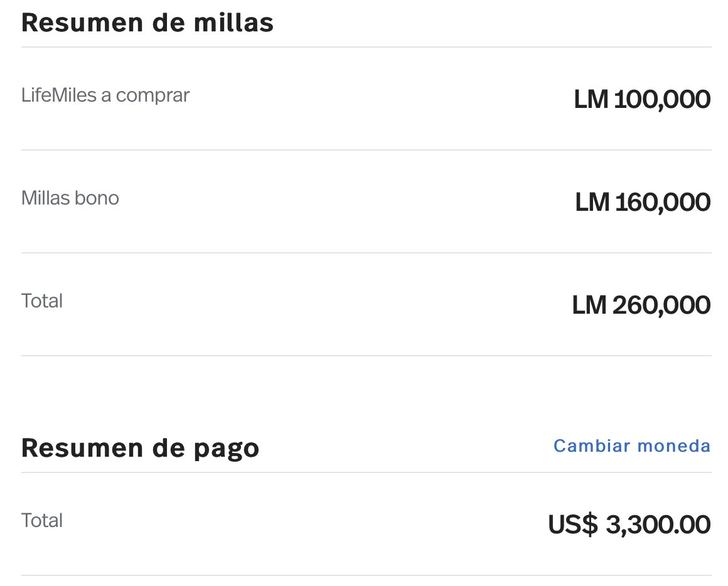Screen dimensions: 728x586
Task: Click the divider line beneath Resumen de millas heading
Action: coord(367,47)
